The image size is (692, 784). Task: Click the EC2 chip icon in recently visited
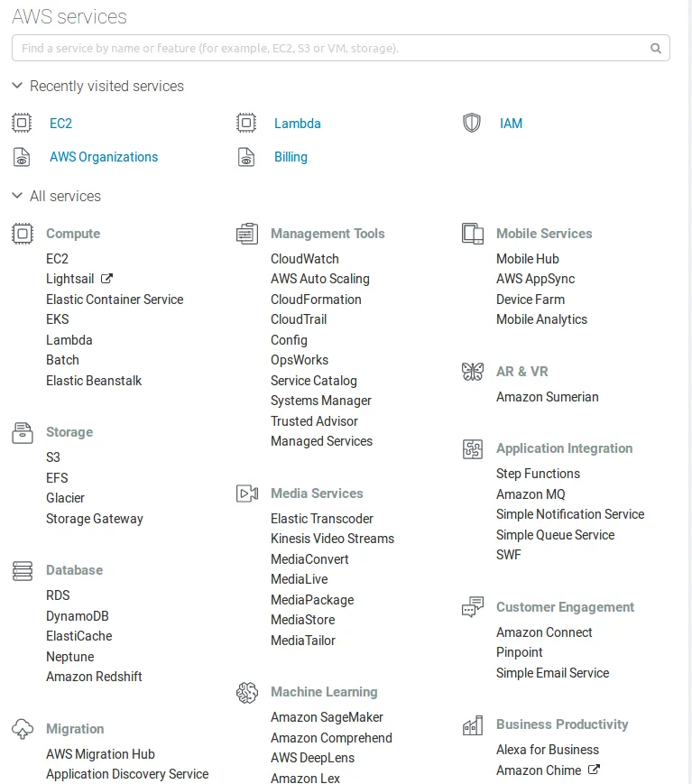pos(22,123)
